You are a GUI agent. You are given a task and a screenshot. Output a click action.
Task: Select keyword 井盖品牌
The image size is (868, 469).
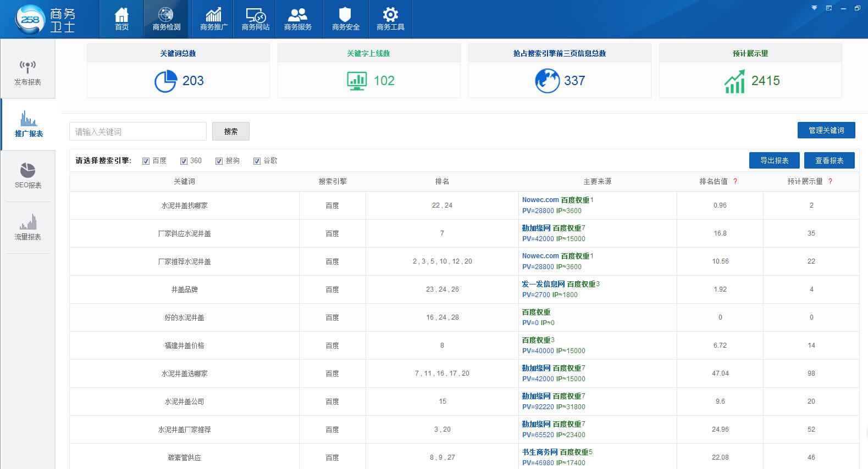pyautogui.click(x=184, y=289)
